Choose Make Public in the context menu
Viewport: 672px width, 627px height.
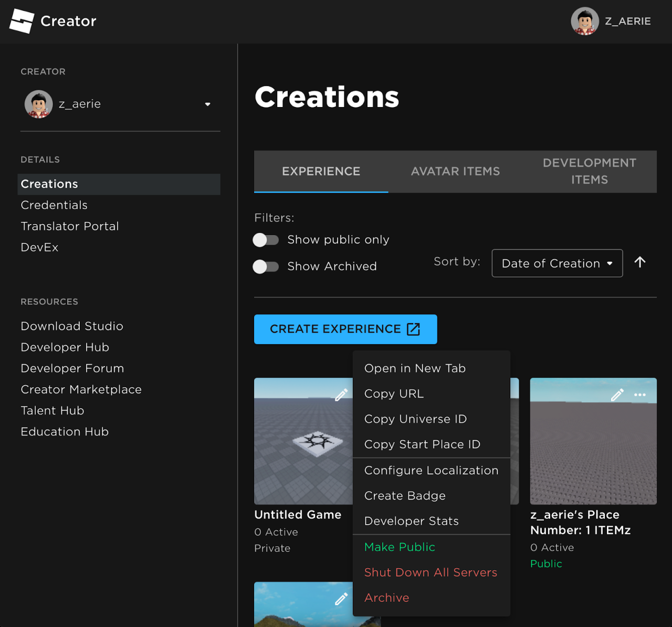pos(400,547)
